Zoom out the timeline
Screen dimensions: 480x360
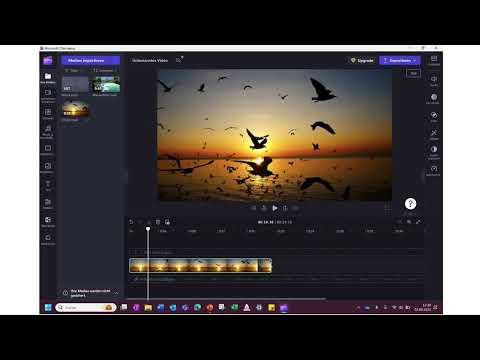click(399, 222)
